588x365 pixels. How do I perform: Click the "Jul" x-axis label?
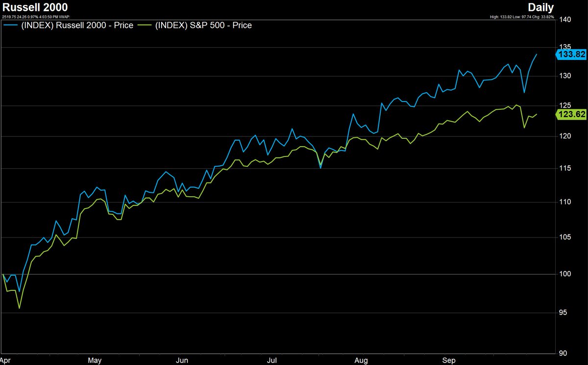(273, 361)
